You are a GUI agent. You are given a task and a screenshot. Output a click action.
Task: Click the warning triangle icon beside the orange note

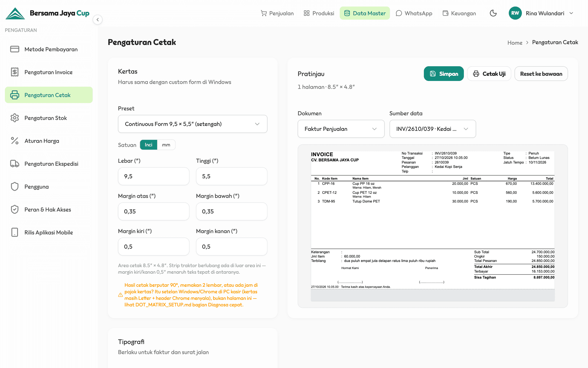point(120,295)
